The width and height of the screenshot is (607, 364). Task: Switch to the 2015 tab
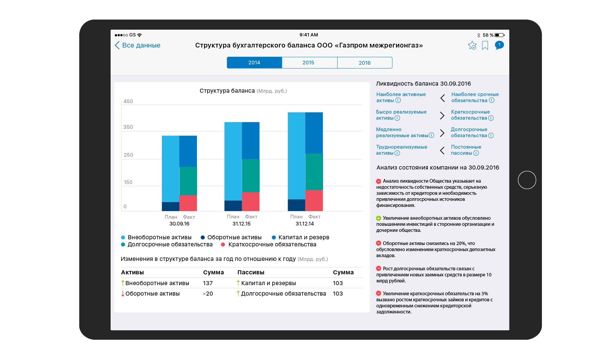[x=309, y=63]
